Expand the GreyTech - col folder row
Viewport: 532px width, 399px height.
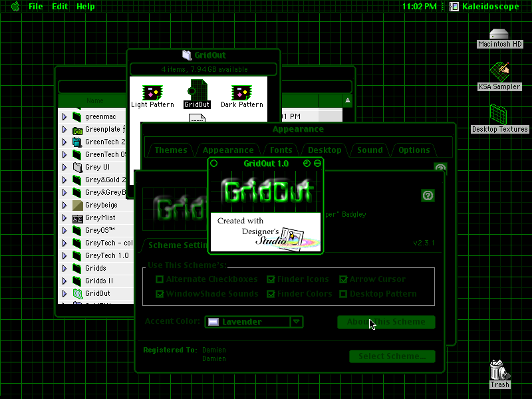point(65,243)
